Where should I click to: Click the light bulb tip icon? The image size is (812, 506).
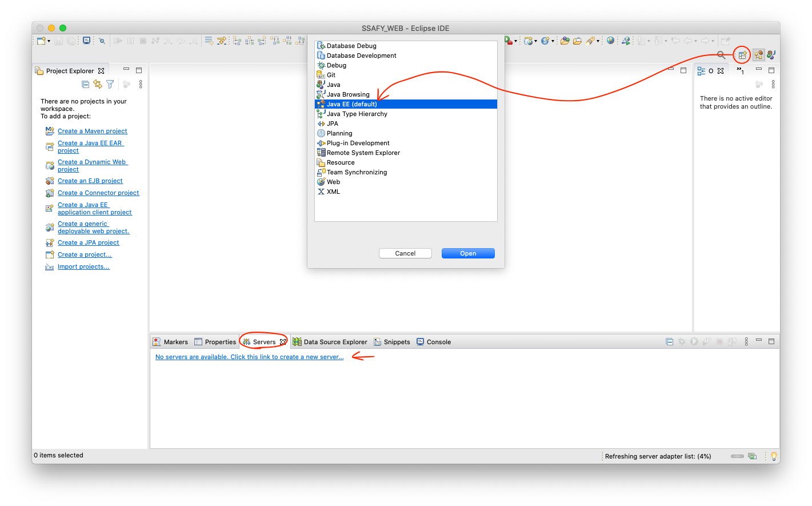click(x=774, y=456)
